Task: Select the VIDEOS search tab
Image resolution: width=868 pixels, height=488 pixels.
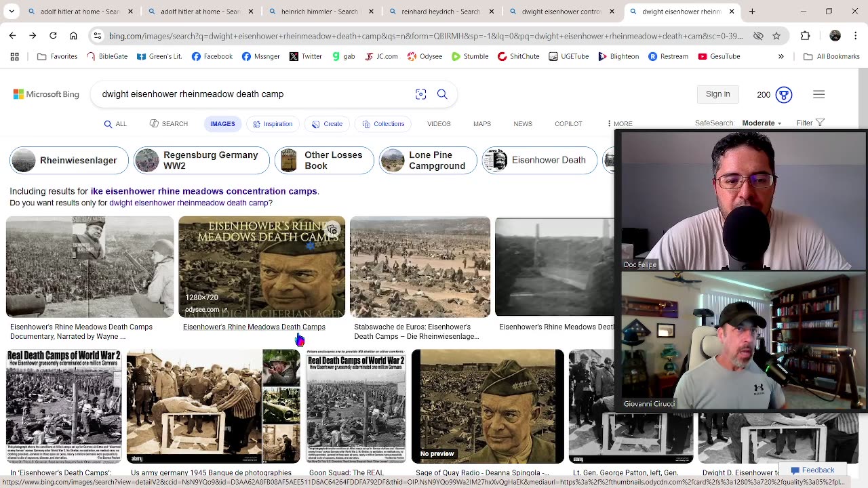Action: 439,123
